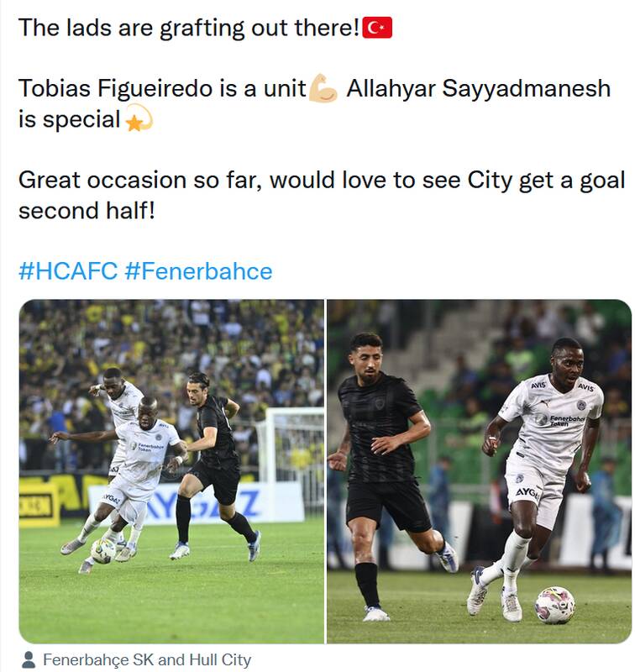The width and height of the screenshot is (635, 672).
Task: Click 'The lads are grafting' headline text
Action: [x=188, y=29]
